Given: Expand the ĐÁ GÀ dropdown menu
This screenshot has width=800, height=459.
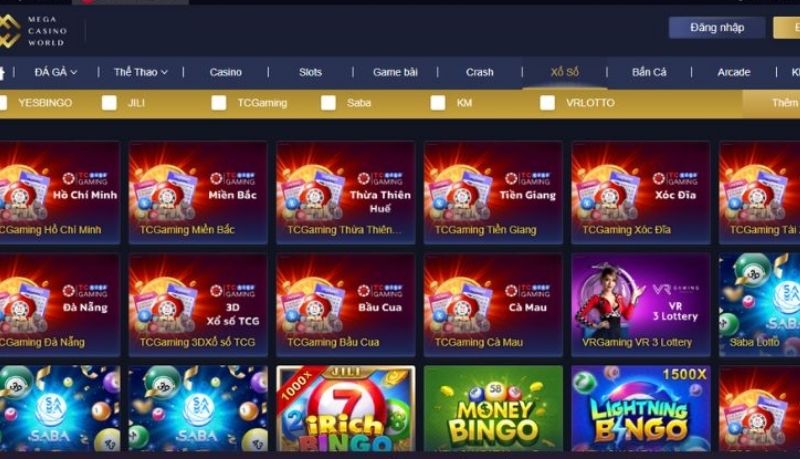Looking at the screenshot, I should 56,72.
